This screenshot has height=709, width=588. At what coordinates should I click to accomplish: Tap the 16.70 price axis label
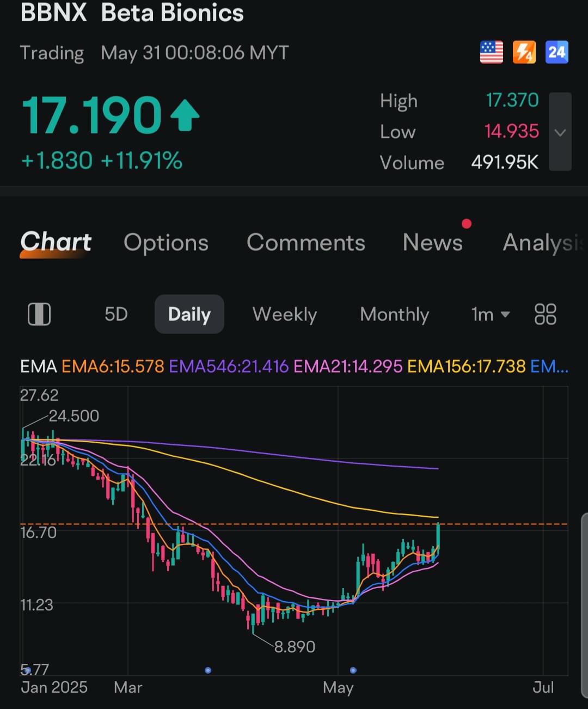38,533
